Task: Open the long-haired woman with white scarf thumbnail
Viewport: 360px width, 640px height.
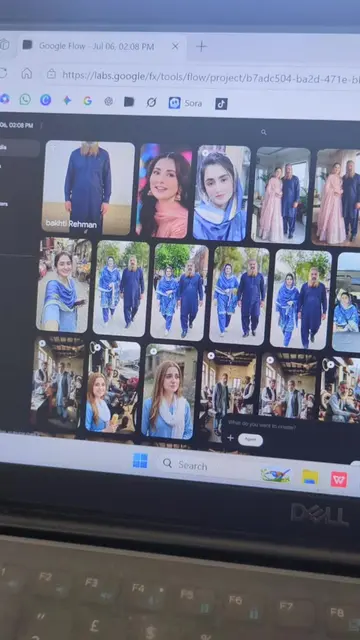Action: pyautogui.click(x=168, y=391)
